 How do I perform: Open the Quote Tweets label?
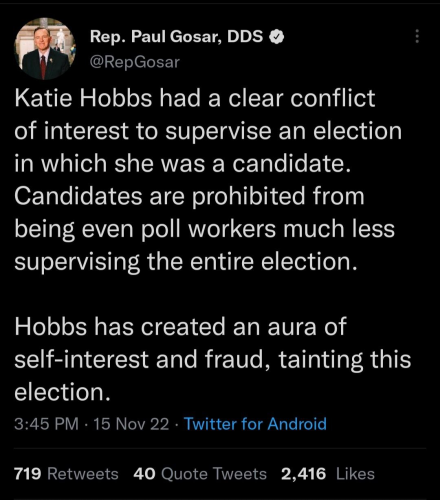(x=214, y=474)
